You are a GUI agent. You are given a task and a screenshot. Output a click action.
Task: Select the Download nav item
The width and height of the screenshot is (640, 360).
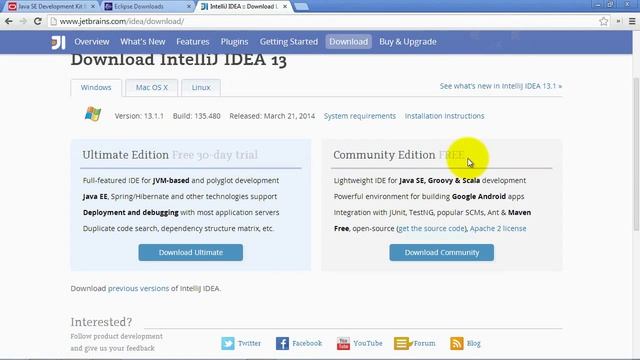coord(349,42)
